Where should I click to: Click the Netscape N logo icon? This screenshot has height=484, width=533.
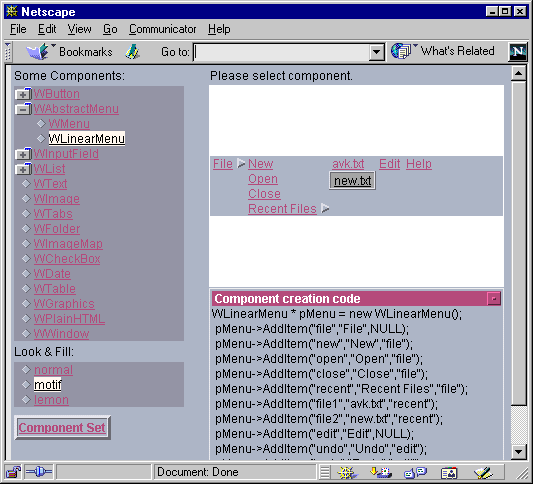(517, 52)
